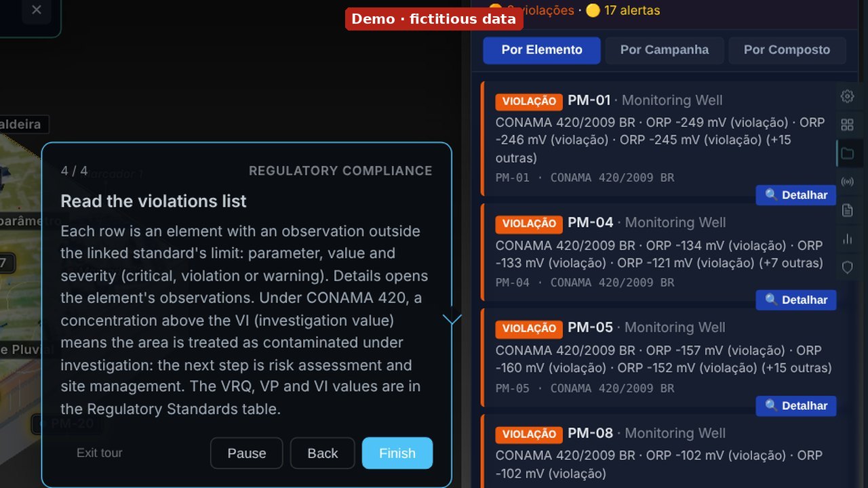
Task: Select the PM-01 Monitoring Well title
Action: 645,100
